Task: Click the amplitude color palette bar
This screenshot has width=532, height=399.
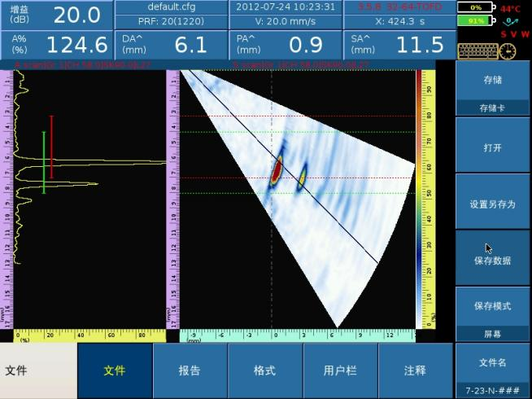Action: [x=420, y=195]
